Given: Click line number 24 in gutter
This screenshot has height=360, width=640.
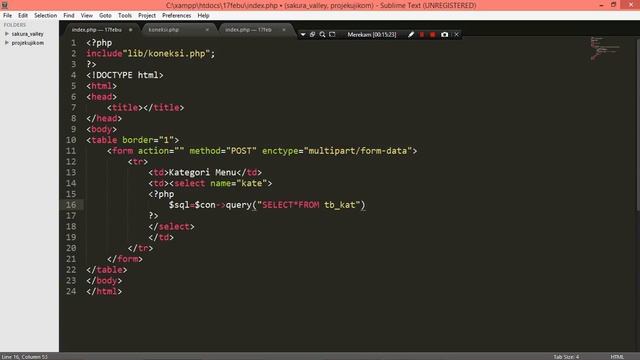Looking at the screenshot, I should [71, 291].
